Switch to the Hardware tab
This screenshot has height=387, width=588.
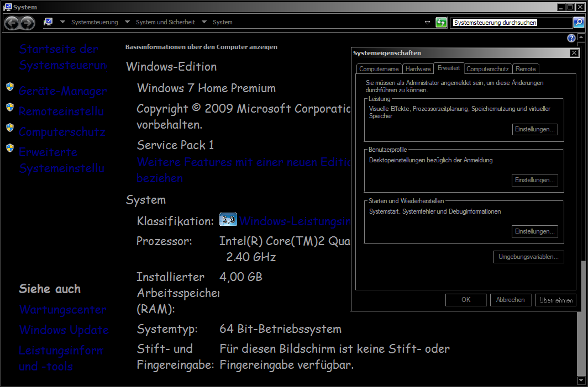coord(418,69)
